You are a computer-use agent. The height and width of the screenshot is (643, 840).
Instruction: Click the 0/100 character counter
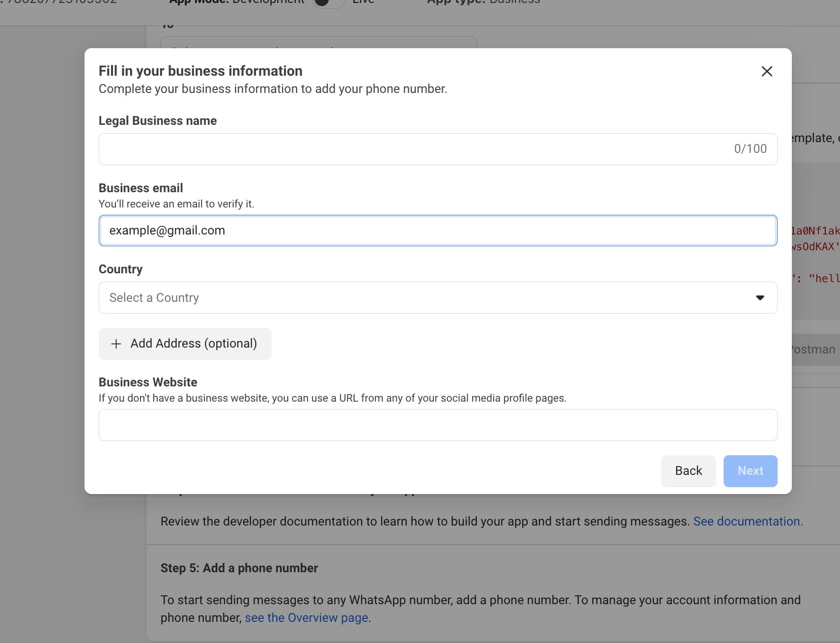751,148
